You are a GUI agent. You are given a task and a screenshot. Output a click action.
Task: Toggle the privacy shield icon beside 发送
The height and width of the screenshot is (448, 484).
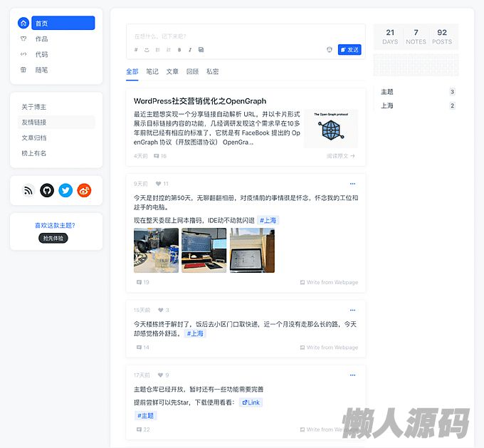pos(330,50)
